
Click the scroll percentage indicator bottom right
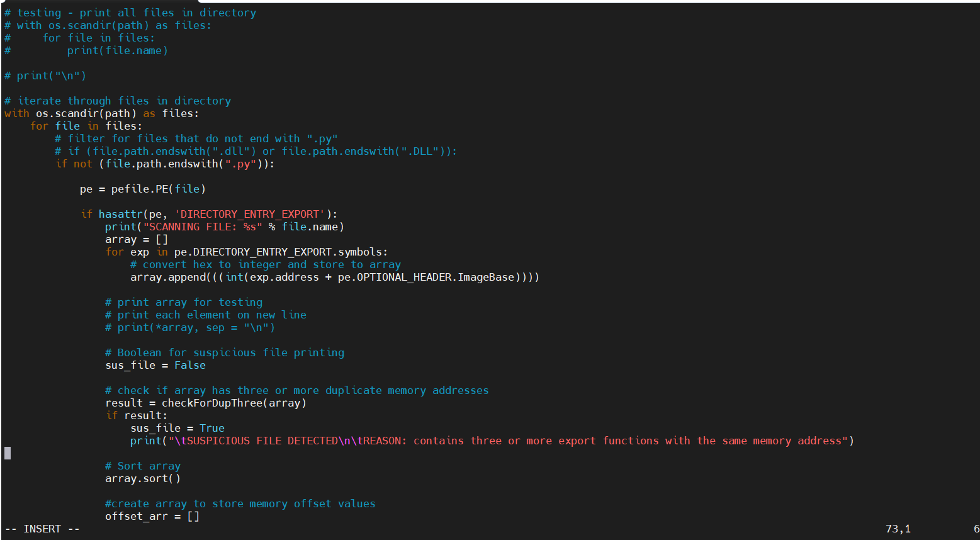(x=975, y=529)
